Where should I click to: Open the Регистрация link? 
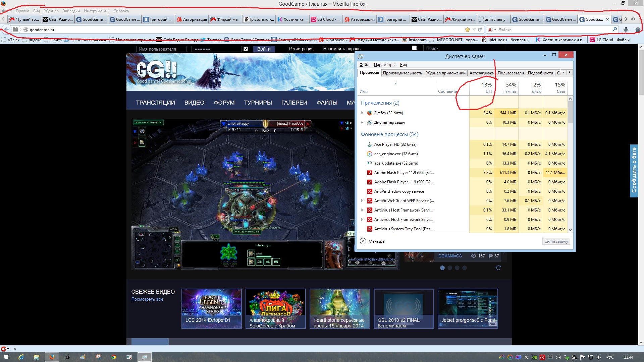301,49
